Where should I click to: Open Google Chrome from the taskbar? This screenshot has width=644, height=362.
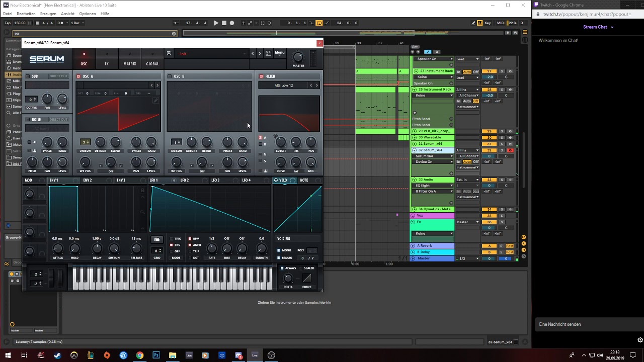click(x=140, y=355)
